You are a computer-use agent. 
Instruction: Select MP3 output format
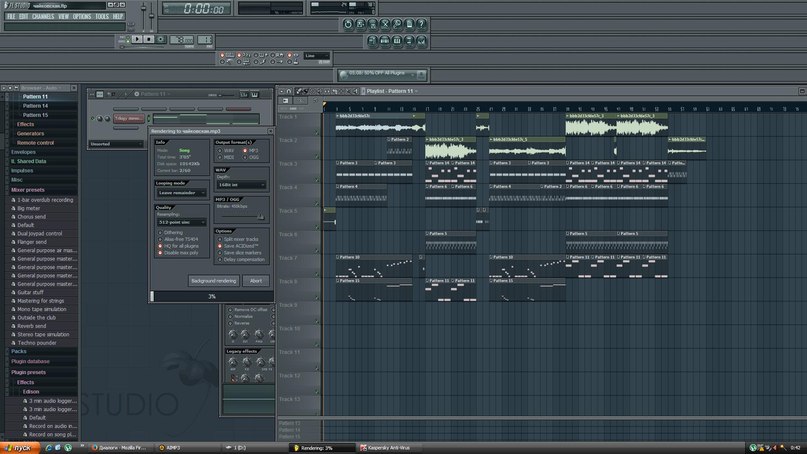(251, 150)
